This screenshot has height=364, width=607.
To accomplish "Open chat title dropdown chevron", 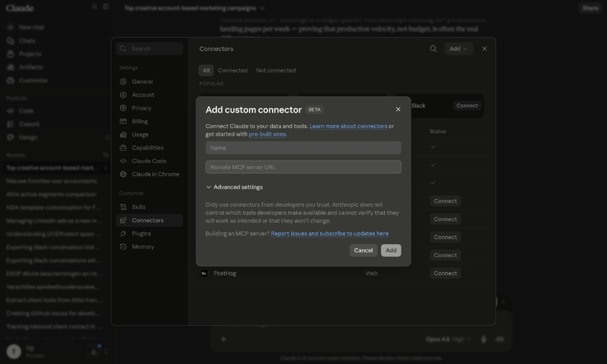I will point(263,8).
